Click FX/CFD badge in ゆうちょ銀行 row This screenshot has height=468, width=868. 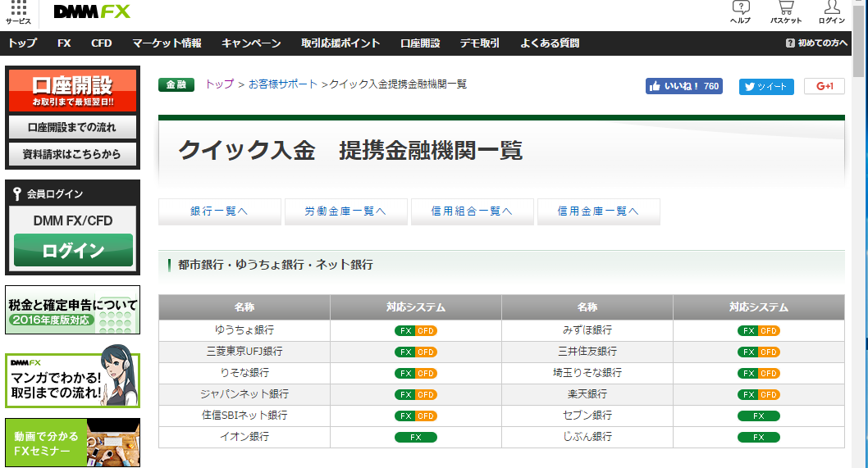pyautogui.click(x=416, y=331)
